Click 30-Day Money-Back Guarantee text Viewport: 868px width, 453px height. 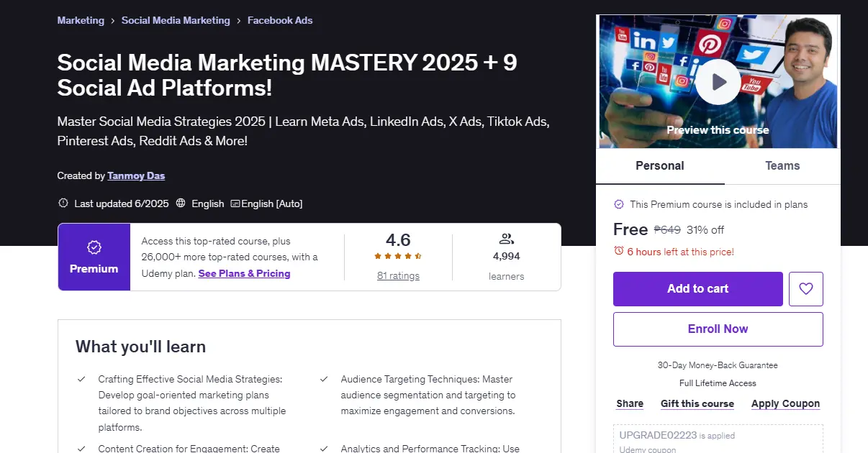click(x=718, y=365)
